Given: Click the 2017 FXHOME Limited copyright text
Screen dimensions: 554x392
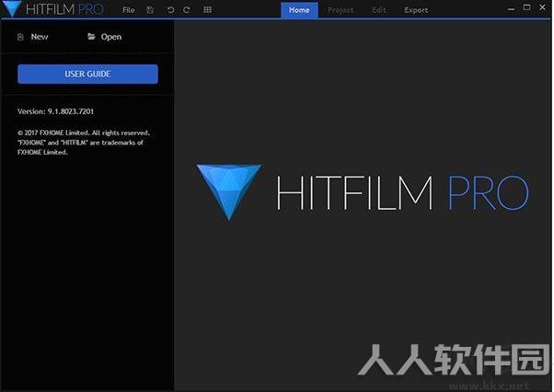Looking at the screenshot, I should [84, 143].
